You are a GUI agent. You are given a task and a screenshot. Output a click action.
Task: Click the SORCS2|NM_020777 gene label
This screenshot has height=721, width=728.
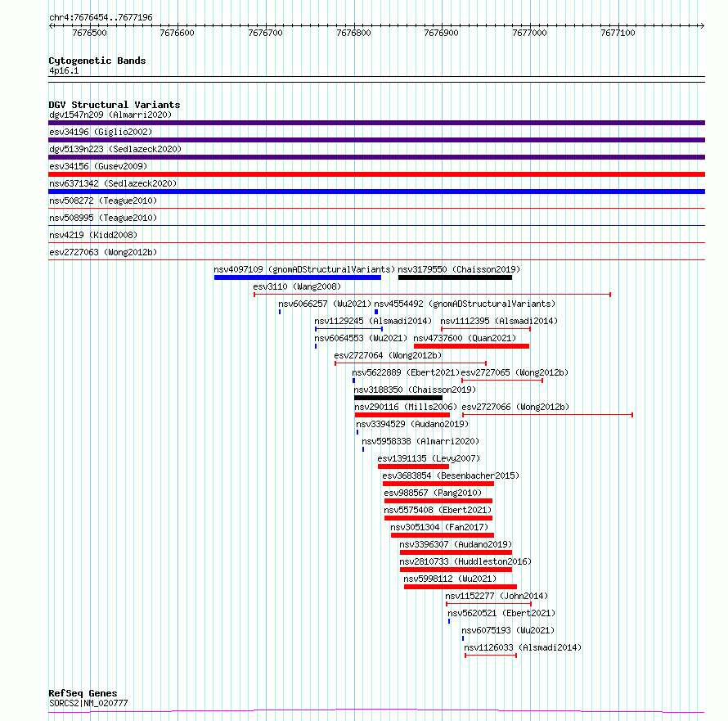click(x=88, y=703)
